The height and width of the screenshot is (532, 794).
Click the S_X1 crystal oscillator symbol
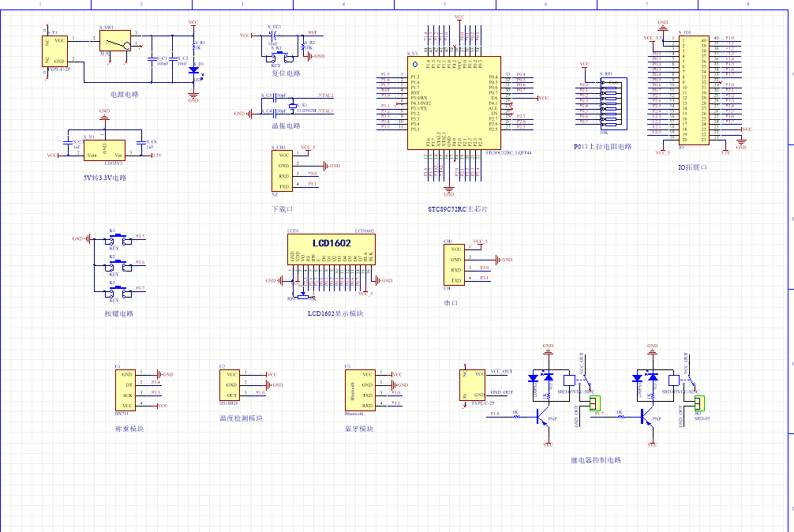(x=293, y=105)
